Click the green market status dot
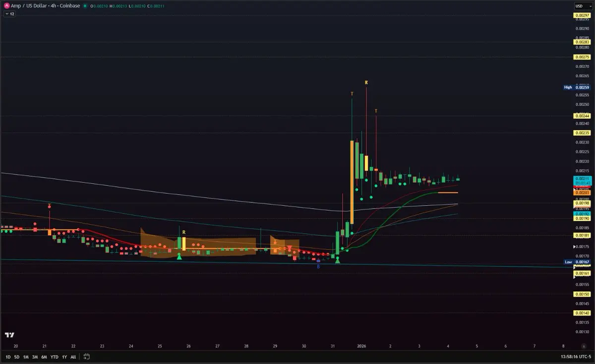The width and height of the screenshot is (595, 364). [x=85, y=6]
